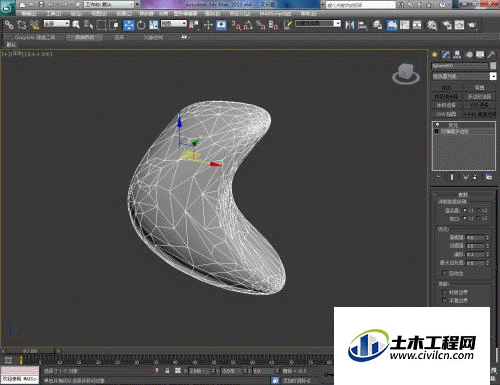Switch to the Utilities command panel tab
This screenshot has width=500, height=385.
click(x=491, y=55)
